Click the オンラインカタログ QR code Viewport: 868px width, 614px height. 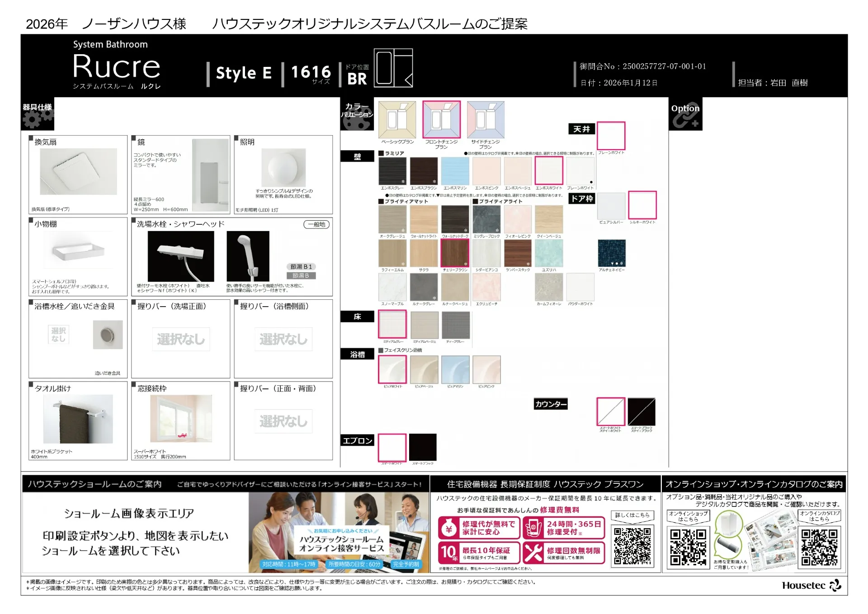819,547
